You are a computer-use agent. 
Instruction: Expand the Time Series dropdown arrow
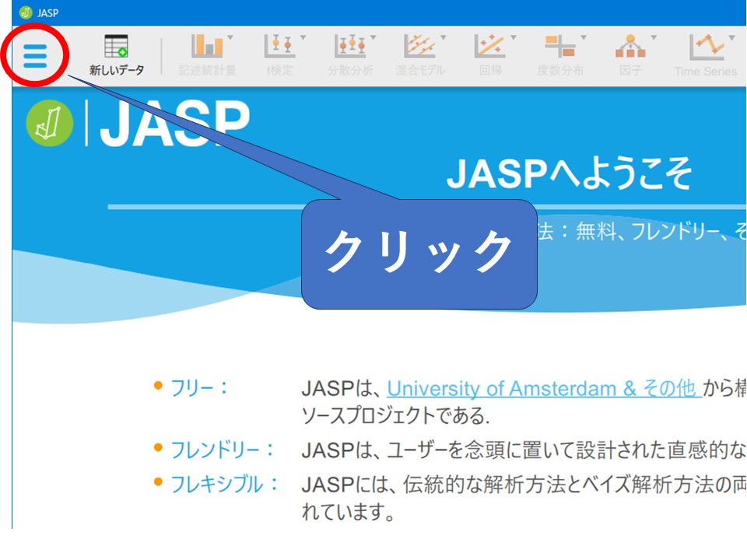tap(731, 37)
